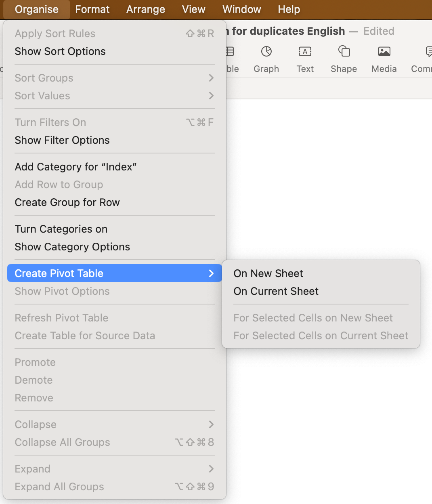Turn Categories on
The image size is (432, 504).
tap(61, 229)
